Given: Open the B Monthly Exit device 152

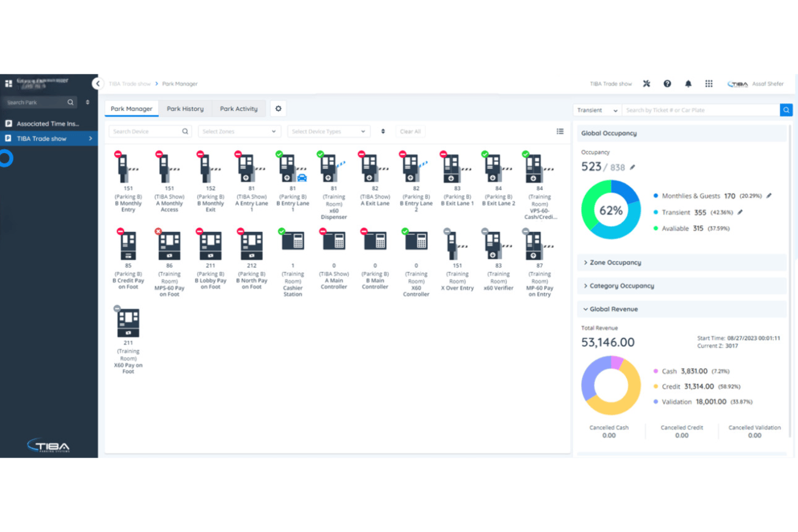Looking at the screenshot, I should coord(210,168).
